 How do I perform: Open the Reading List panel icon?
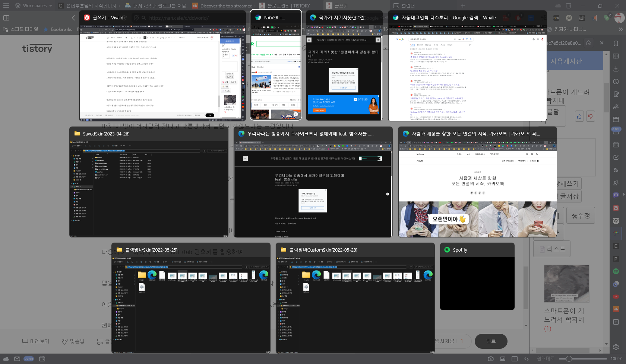pos(616,56)
